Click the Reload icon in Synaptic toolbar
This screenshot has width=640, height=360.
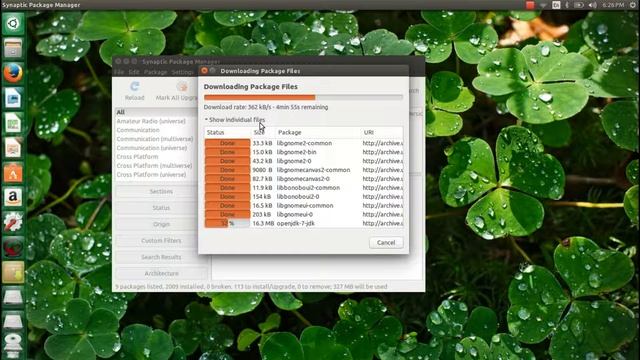pos(135,87)
